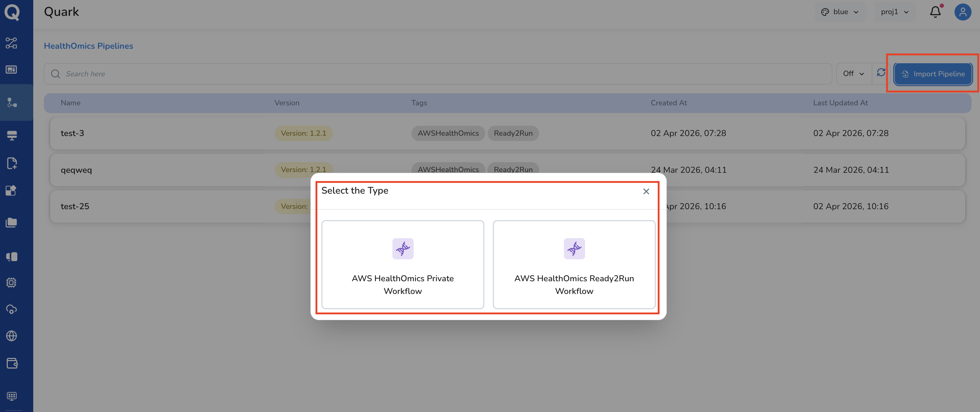
Task: Open the keyboard sidebar icon at bottom
Action: [12, 396]
